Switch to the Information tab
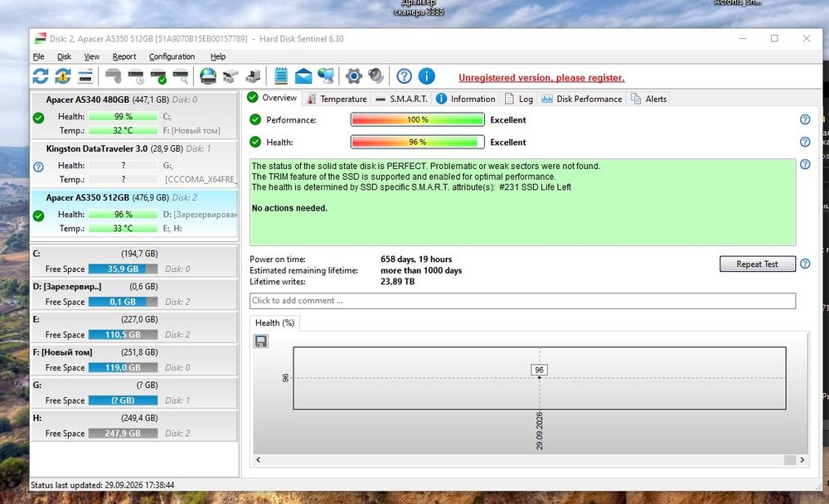This screenshot has width=829, height=504. [466, 99]
